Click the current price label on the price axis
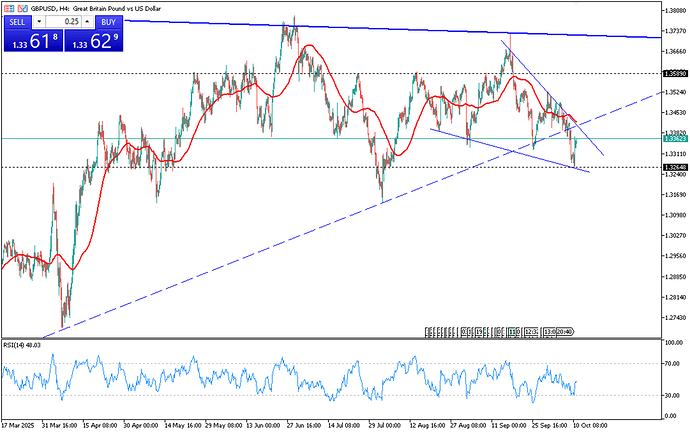Viewport: 690px width, 432px height. point(675,139)
